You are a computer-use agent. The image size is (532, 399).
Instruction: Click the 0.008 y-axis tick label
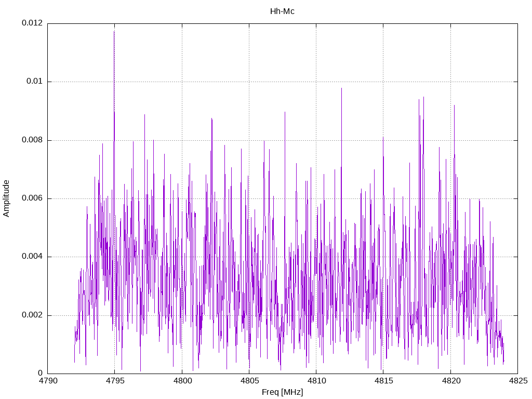pyautogui.click(x=33, y=140)
